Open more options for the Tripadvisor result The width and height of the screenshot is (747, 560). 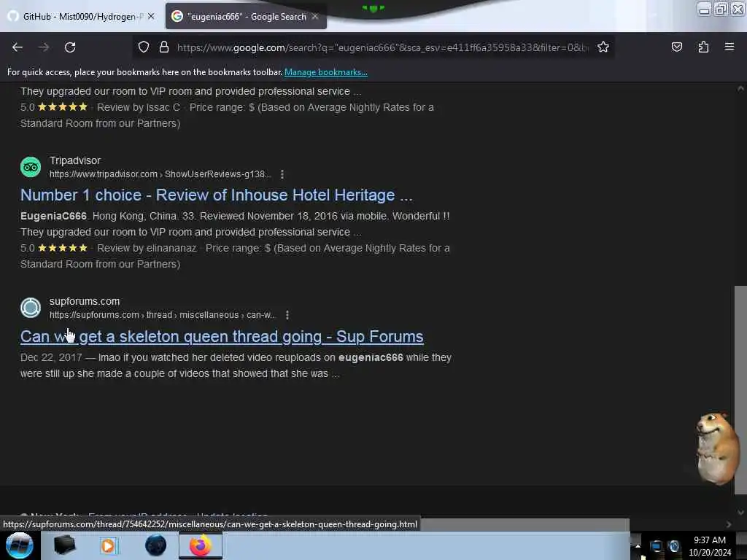click(x=282, y=174)
